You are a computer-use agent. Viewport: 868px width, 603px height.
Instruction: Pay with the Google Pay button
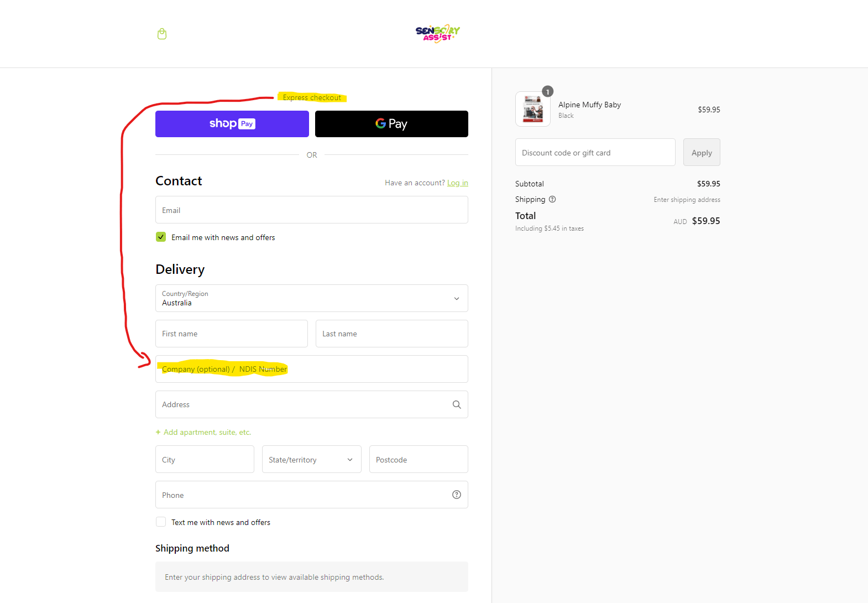(391, 124)
